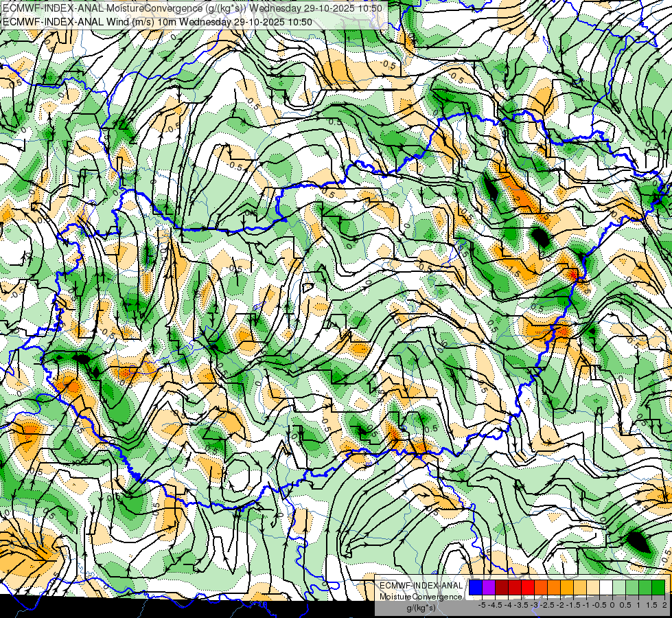This screenshot has width=672, height=618.
Task: Click the orange-red swatch between -3 and -2.5
Action: [x=541, y=588]
